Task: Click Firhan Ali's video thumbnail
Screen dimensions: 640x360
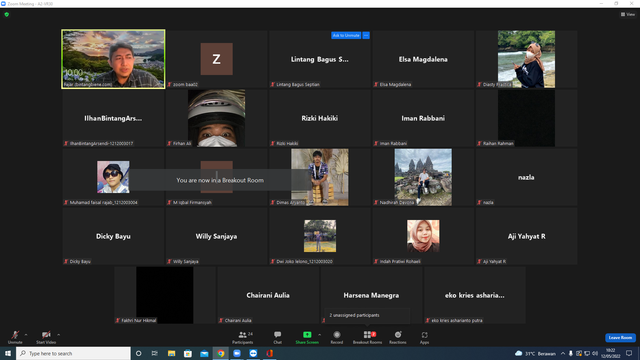Action: 216,118
